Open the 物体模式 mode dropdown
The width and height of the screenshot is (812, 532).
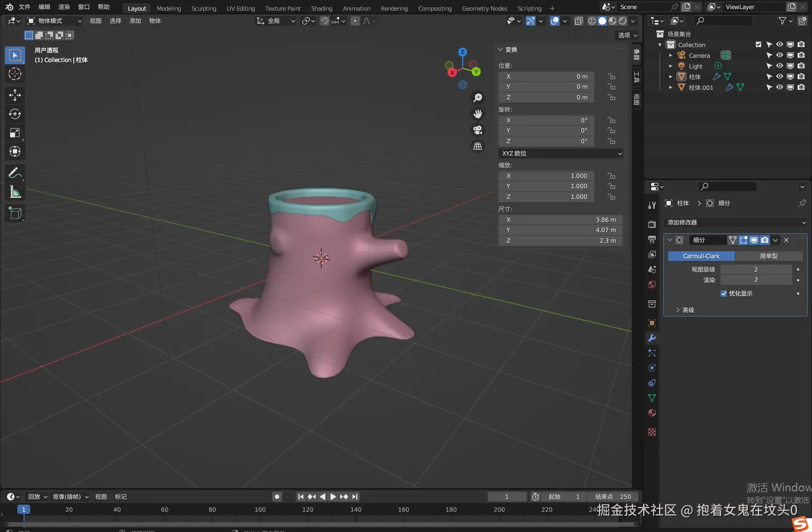[x=55, y=21]
